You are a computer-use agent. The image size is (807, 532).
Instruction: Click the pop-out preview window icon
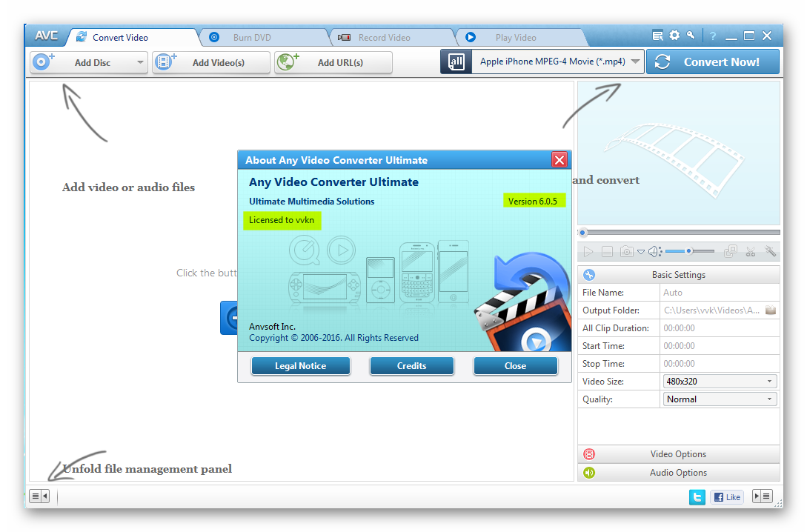point(731,252)
